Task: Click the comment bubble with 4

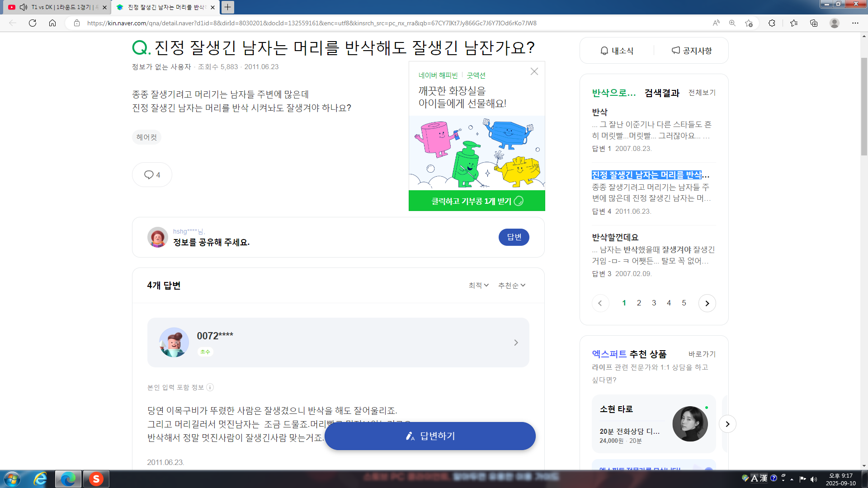Action: tap(152, 175)
